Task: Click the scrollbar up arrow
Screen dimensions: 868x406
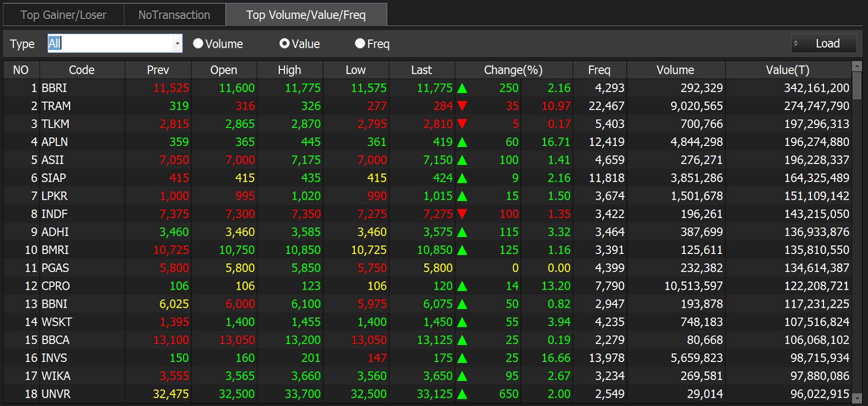Action: point(857,66)
